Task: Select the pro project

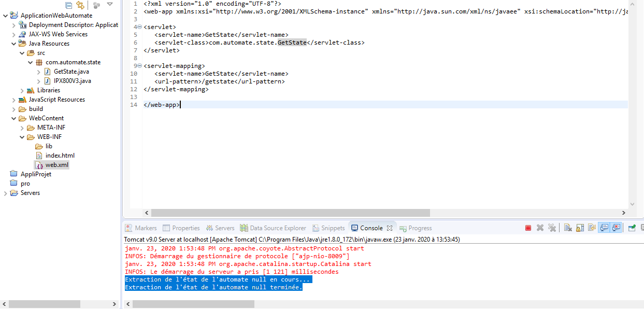Action: click(25, 184)
